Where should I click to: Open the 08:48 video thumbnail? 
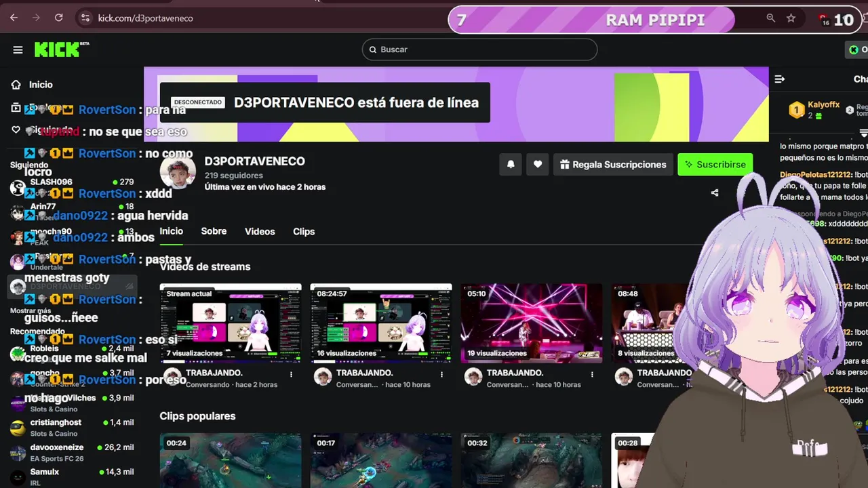point(651,323)
